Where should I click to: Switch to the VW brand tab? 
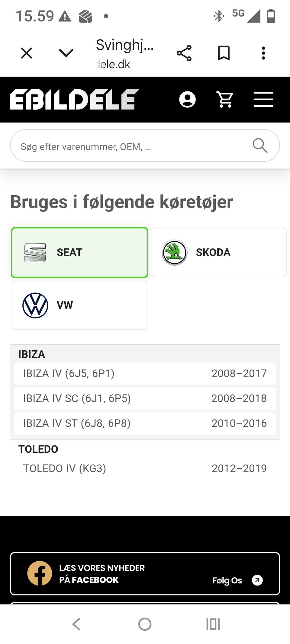coord(79,305)
